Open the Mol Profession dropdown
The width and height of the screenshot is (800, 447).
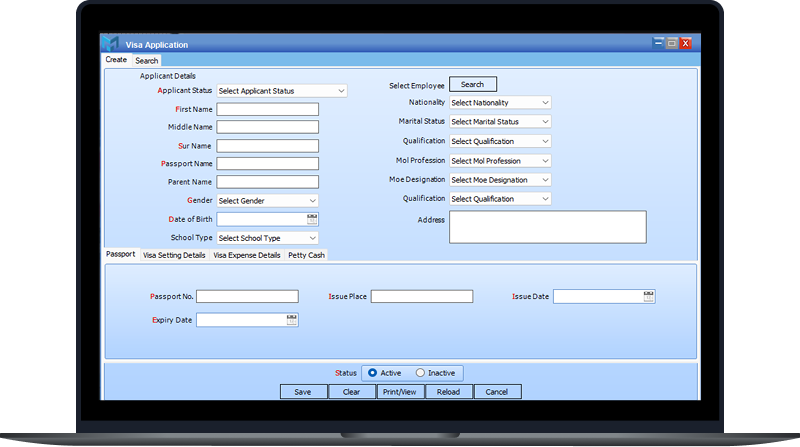(x=500, y=161)
